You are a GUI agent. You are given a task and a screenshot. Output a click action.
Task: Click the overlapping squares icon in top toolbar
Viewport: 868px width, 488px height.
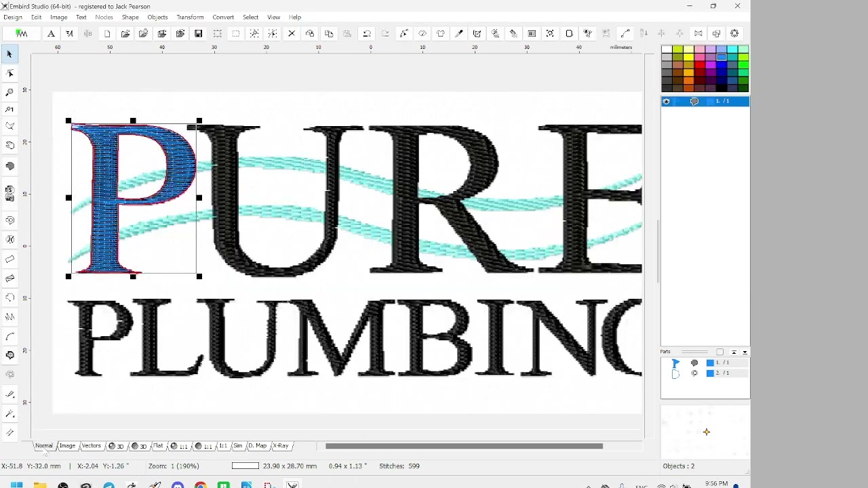pos(716,33)
